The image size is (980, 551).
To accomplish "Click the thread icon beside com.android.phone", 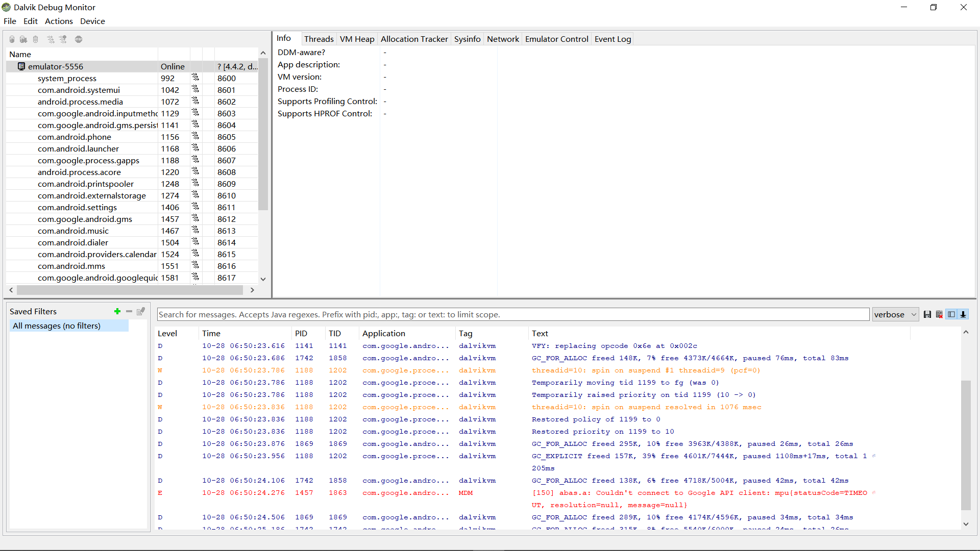I will click(x=195, y=137).
